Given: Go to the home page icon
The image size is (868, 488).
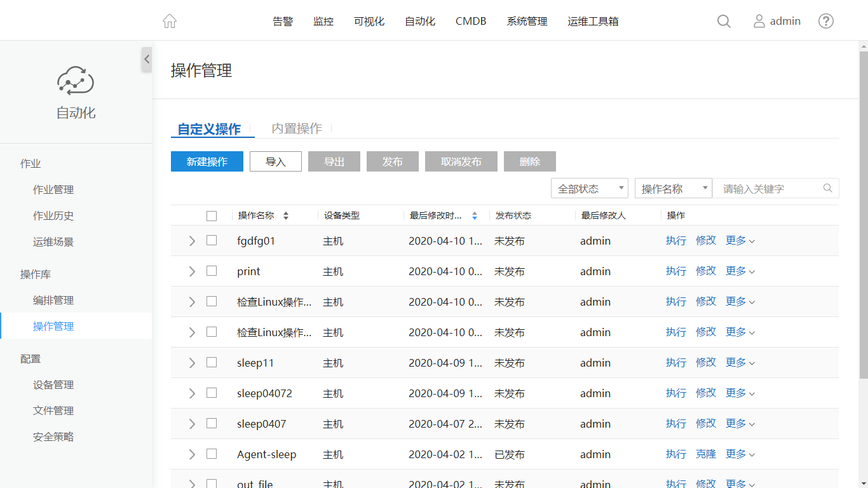Looking at the screenshot, I should pyautogui.click(x=170, y=21).
